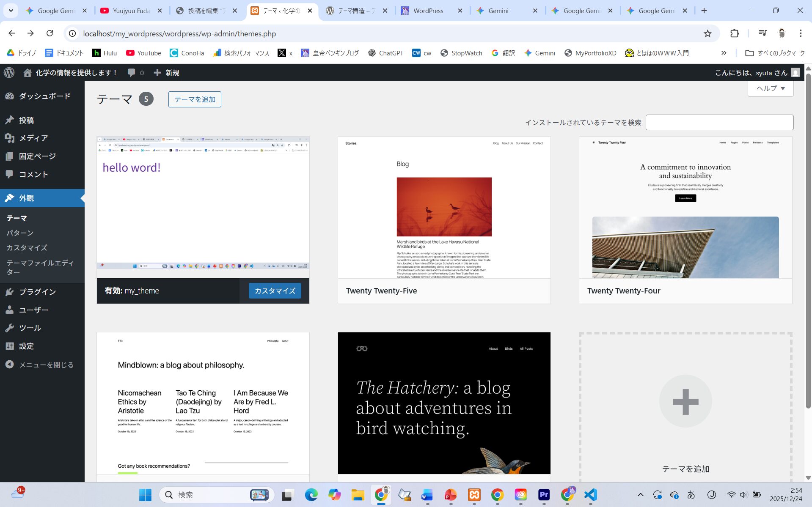Launch Visual Studio Code from the taskbar
This screenshot has height=507, width=812.
pos(590,494)
